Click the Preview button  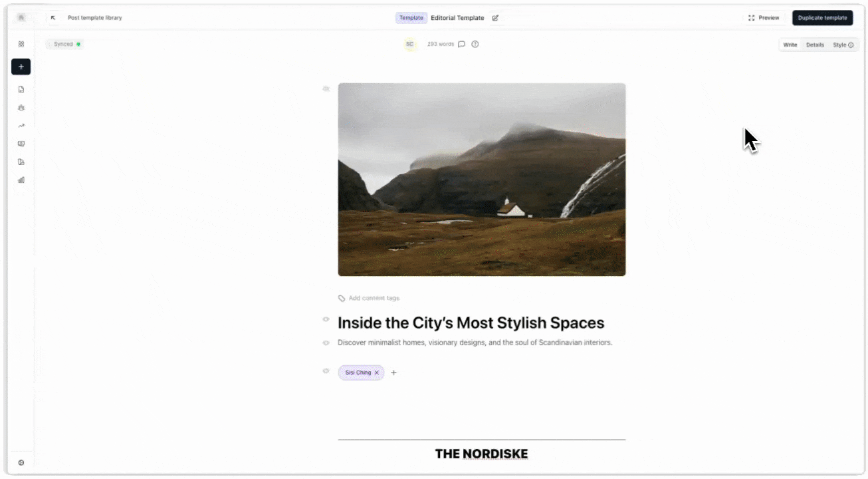tap(764, 18)
